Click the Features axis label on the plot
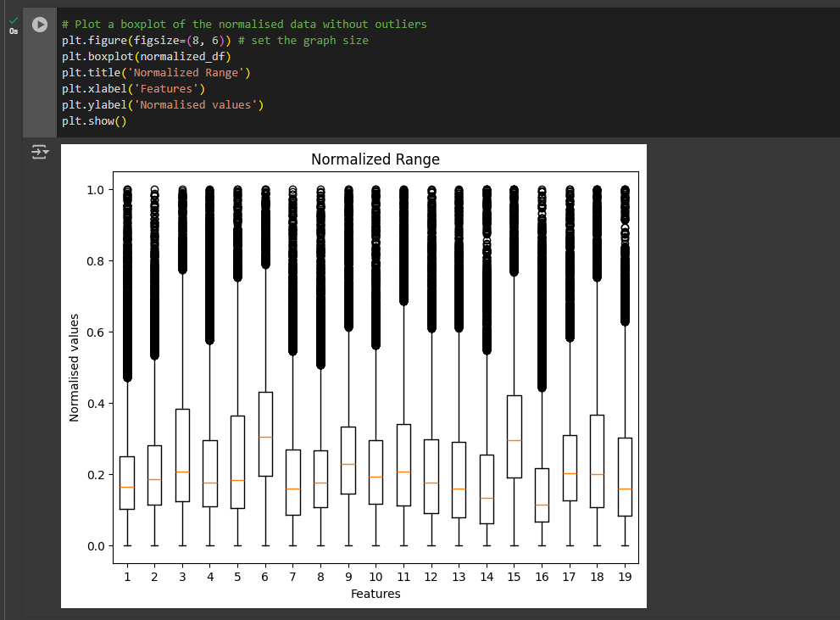This screenshot has width=840, height=620. (375, 594)
